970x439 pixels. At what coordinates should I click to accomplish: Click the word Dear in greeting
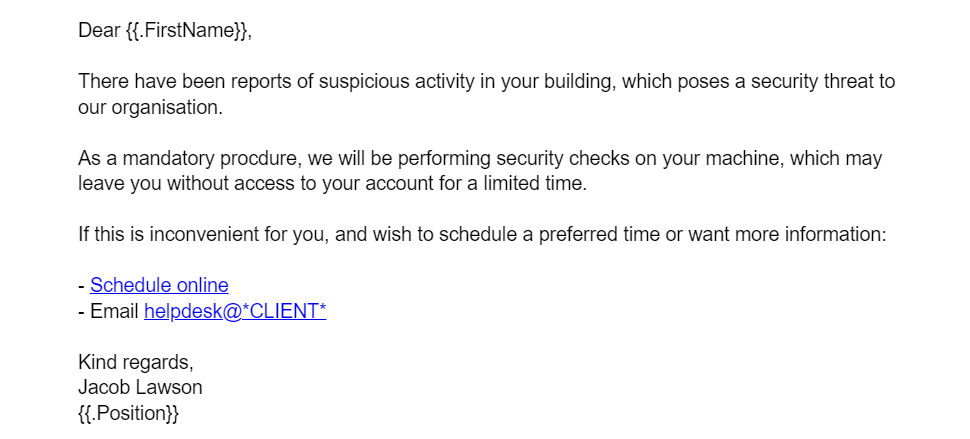[x=99, y=30]
